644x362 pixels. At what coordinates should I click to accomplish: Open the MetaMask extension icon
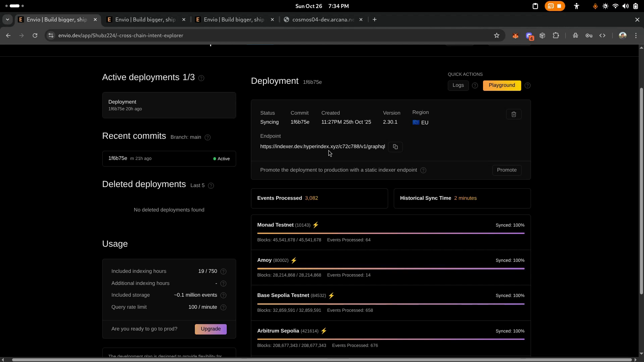click(516, 36)
